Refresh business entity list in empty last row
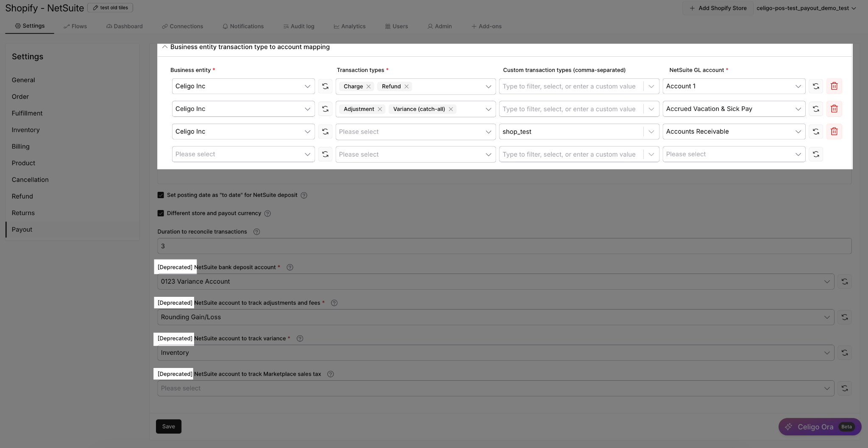 pos(325,154)
